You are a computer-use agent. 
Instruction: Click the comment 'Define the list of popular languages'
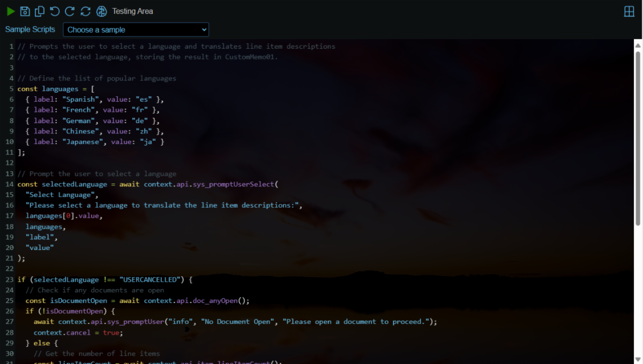pyautogui.click(x=96, y=78)
